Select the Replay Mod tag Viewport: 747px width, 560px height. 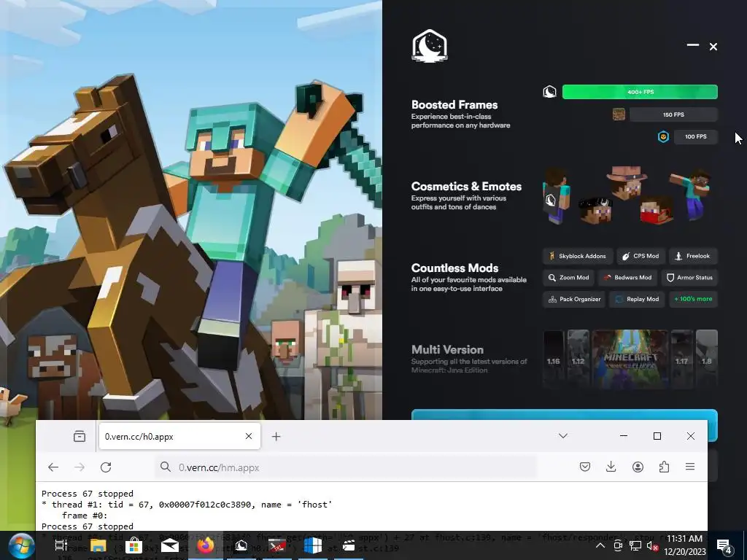[x=637, y=299]
